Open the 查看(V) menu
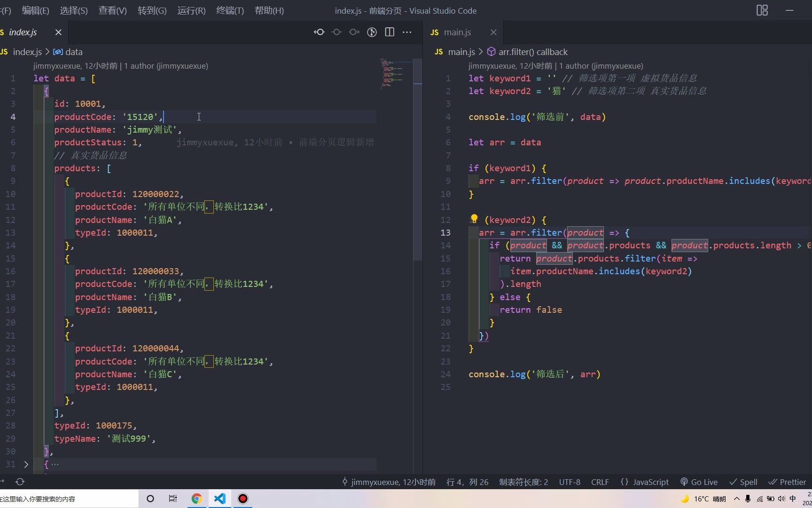The height and width of the screenshot is (508, 812). tap(113, 10)
